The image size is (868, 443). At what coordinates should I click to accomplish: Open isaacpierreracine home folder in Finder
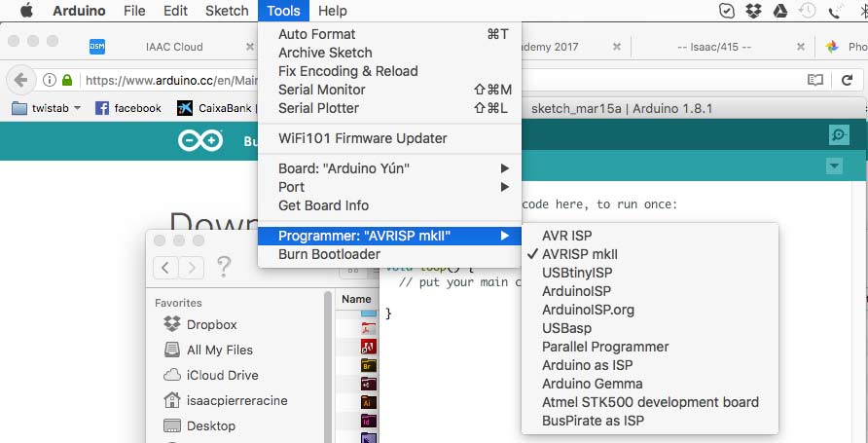pyautogui.click(x=226, y=400)
